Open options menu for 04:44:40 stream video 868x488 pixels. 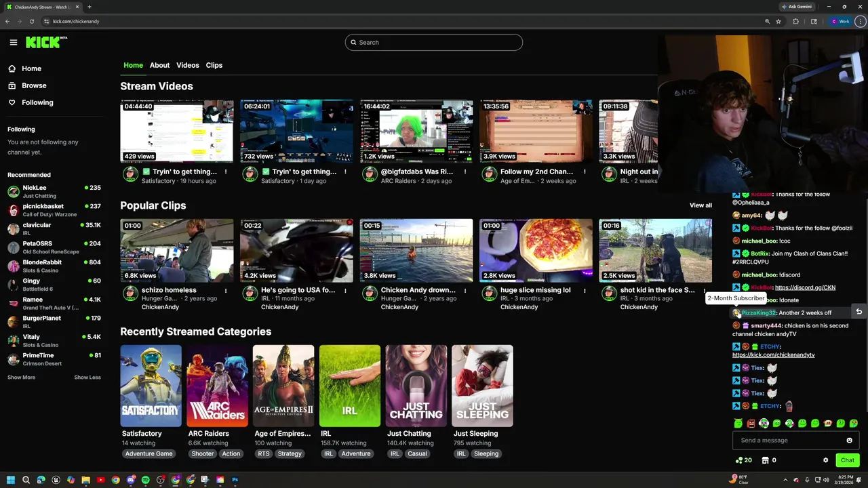pyautogui.click(x=226, y=171)
